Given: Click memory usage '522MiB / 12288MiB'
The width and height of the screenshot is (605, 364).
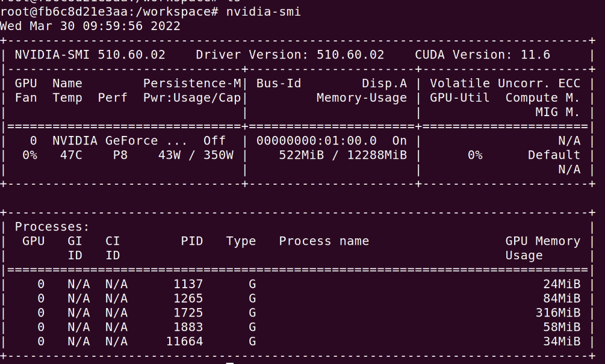Looking at the screenshot, I should [x=343, y=155].
